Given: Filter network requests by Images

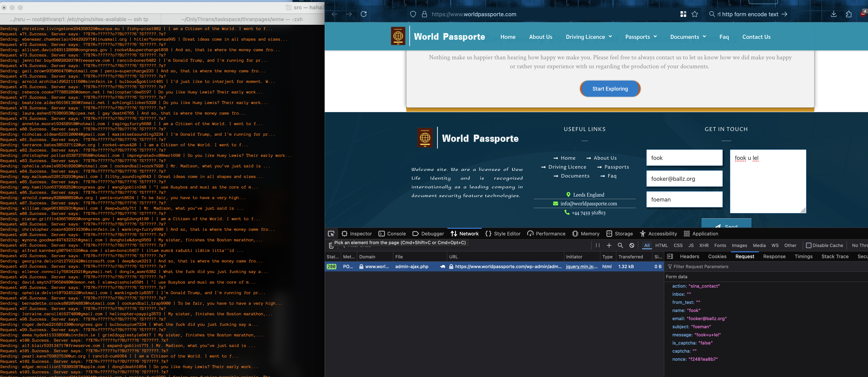Looking at the screenshot, I should (739, 246).
